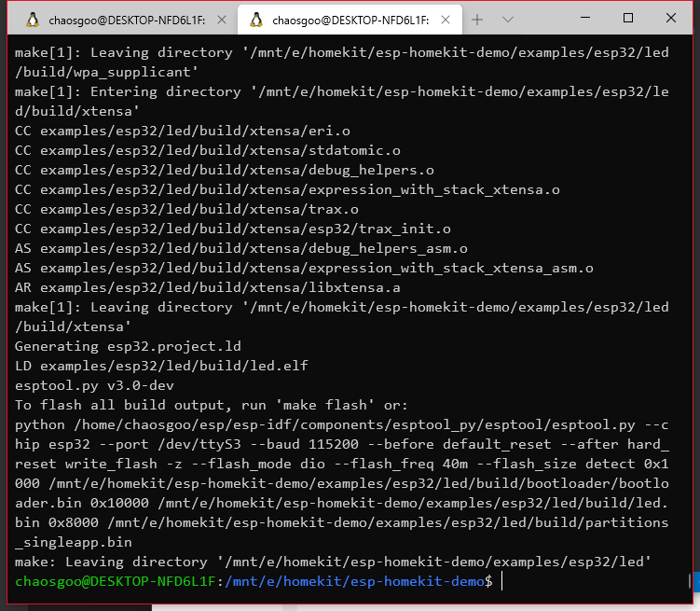
Task: Click the blue /mnt/e/homekit prompt path
Action: point(354,581)
